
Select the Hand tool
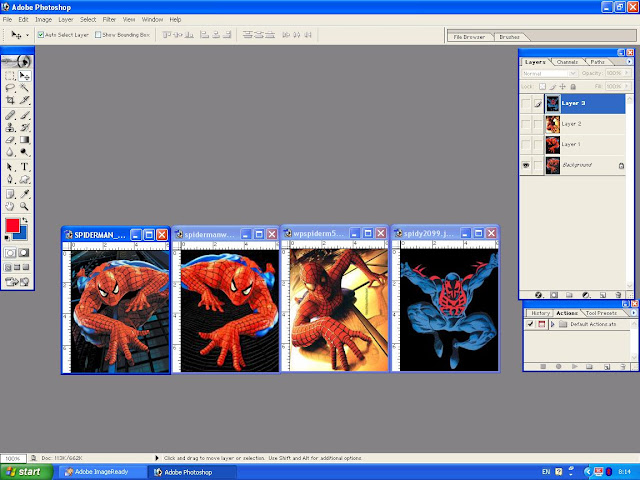(10, 206)
